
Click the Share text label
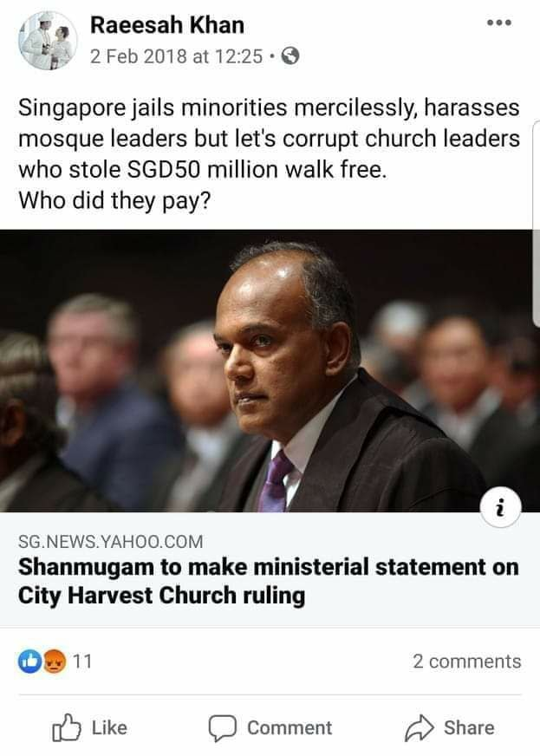point(469,727)
